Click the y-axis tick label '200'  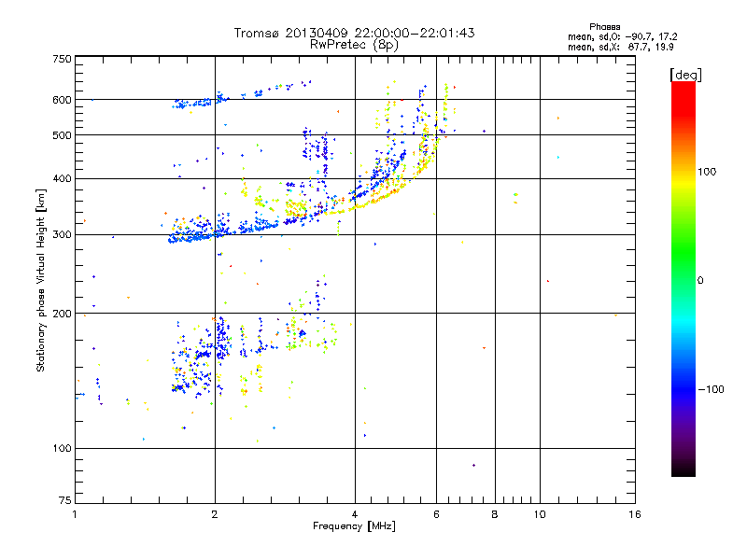63,314
